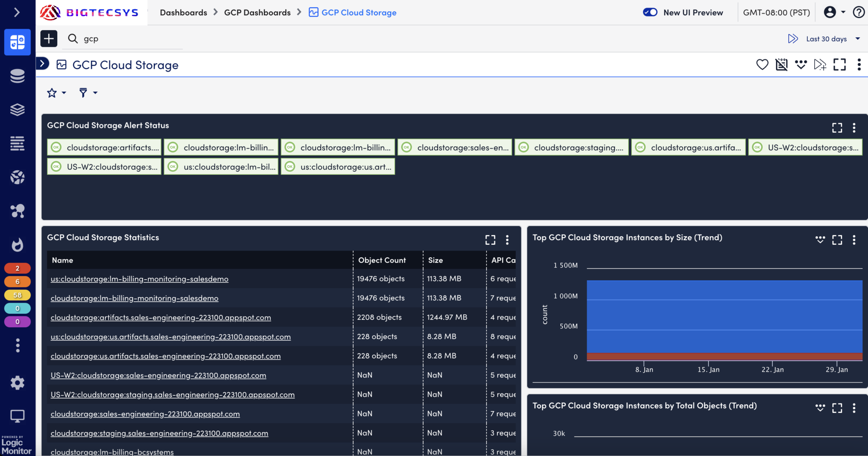Viewport: 868px width, 456px height.
Task: Go to GCP Dashboards breadcrumb
Action: click(257, 12)
